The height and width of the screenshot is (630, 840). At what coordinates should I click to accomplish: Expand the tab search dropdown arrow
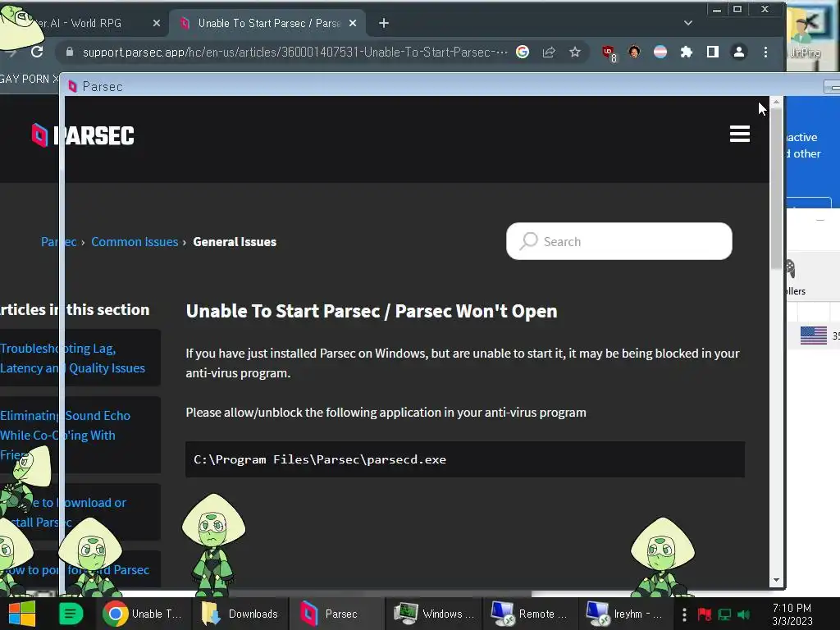tap(688, 23)
